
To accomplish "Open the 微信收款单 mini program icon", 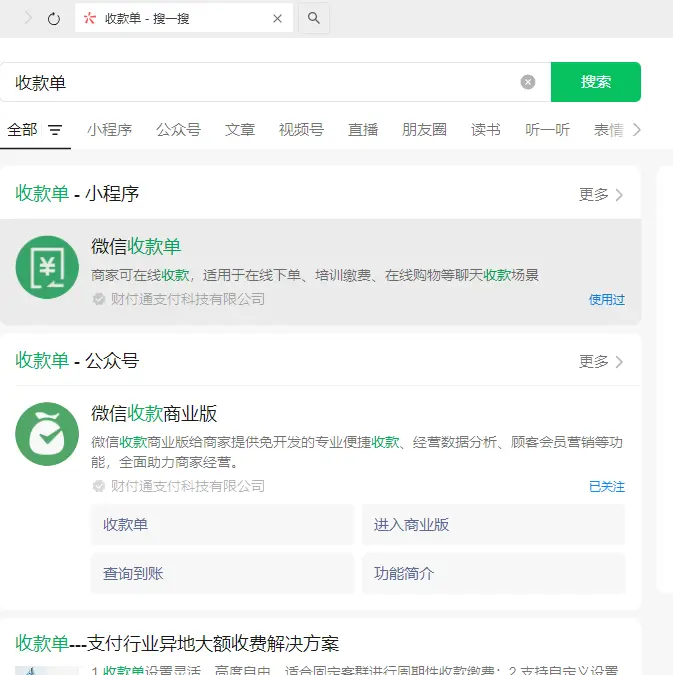I will (x=47, y=267).
